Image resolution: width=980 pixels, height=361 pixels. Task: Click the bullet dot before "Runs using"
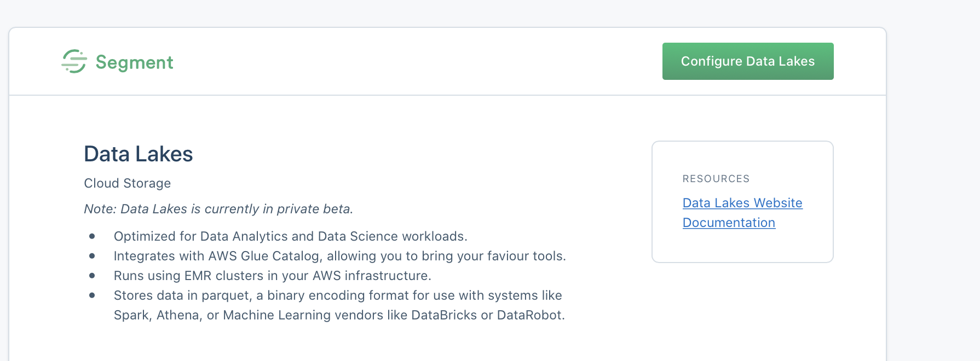click(92, 276)
